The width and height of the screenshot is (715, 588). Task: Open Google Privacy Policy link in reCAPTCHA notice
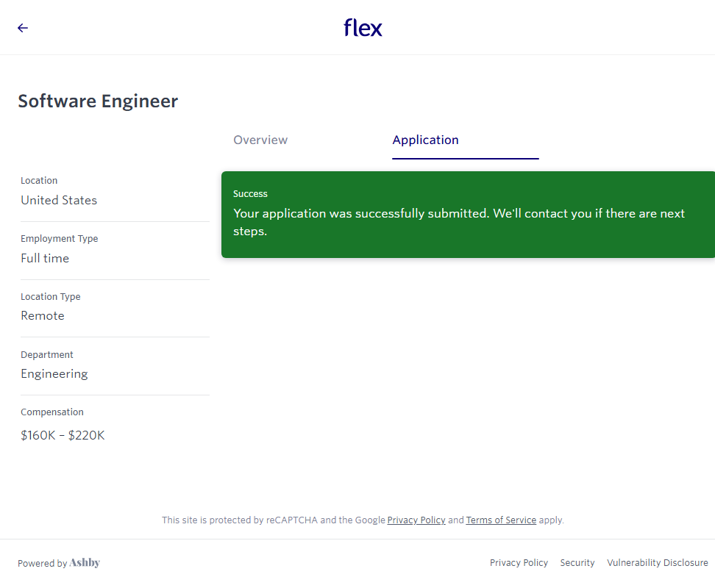(x=416, y=520)
